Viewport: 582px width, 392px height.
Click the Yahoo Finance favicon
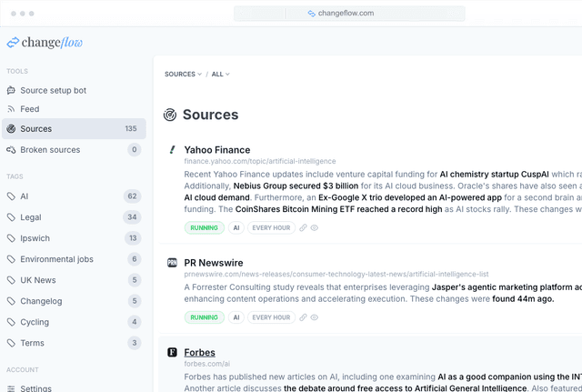172,149
